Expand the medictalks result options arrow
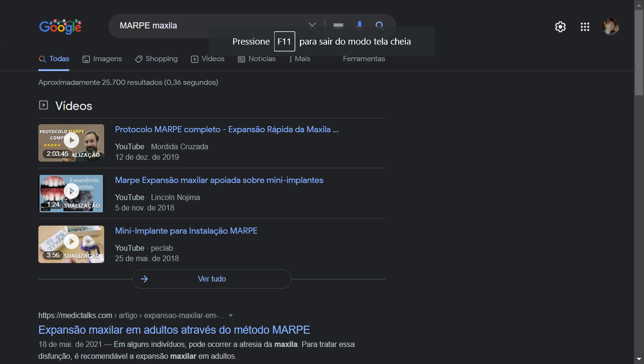This screenshot has height=364, width=644. pyautogui.click(x=231, y=316)
